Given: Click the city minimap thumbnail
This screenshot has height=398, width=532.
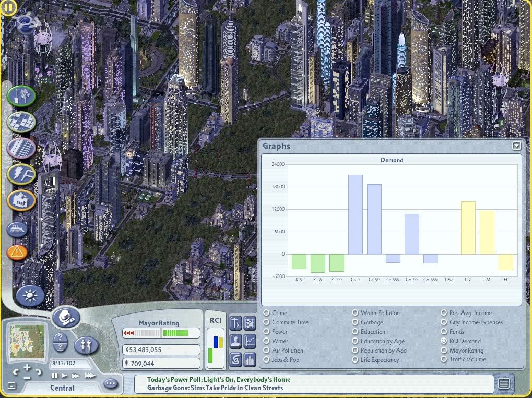Looking at the screenshot, I should click(x=27, y=341).
